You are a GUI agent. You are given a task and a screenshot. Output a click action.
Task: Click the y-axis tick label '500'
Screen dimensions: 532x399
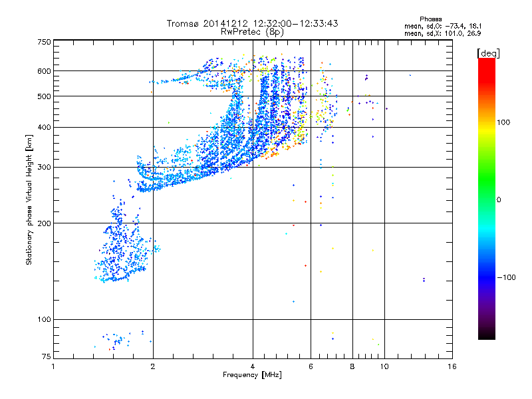[45, 96]
